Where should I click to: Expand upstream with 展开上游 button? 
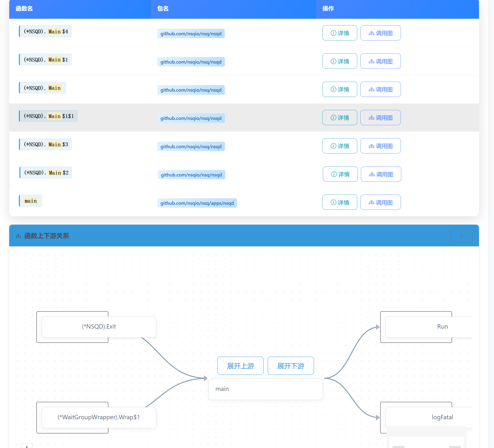240,366
